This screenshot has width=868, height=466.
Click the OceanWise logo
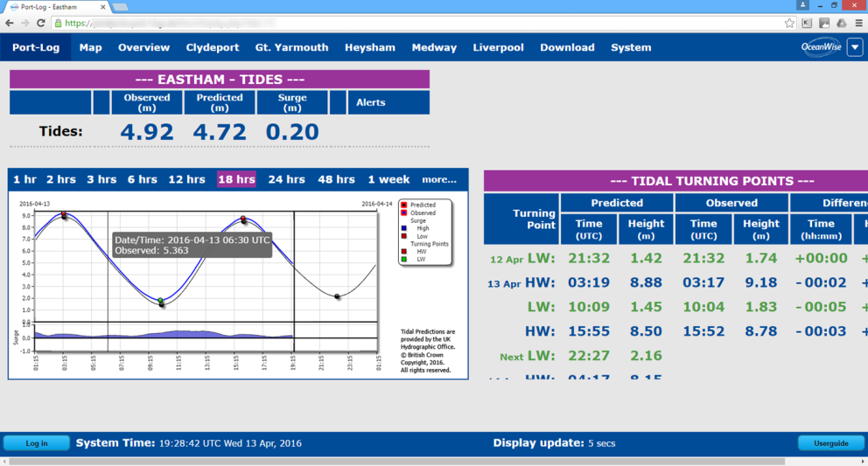pos(820,48)
